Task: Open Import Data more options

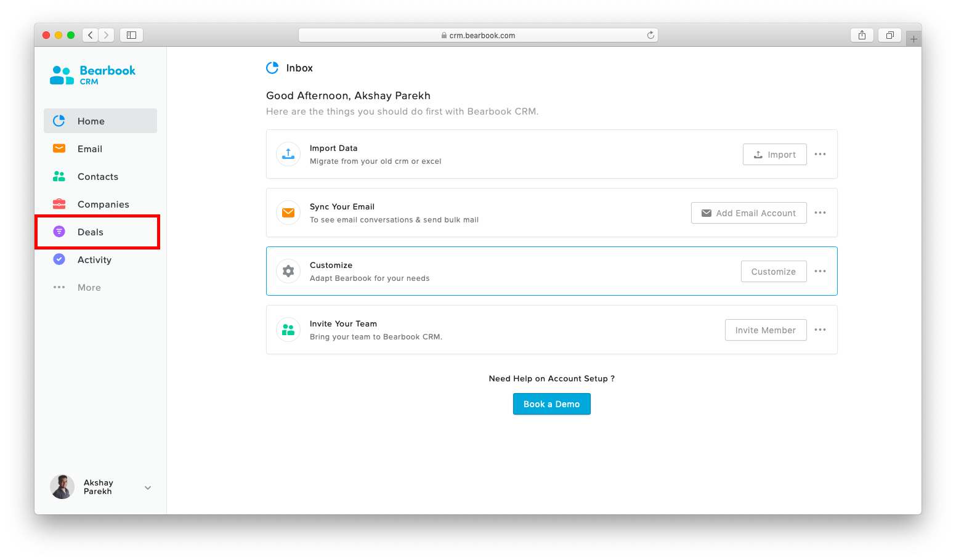Action: tap(820, 154)
